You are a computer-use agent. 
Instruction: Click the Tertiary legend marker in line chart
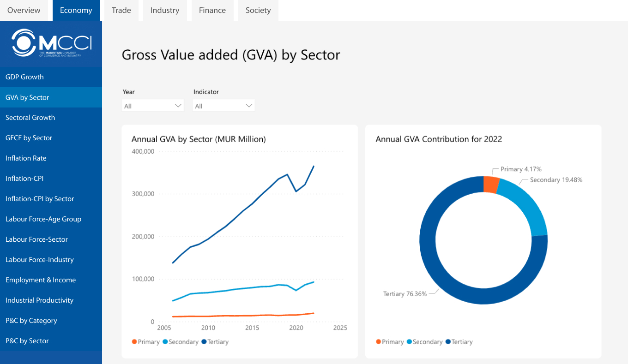(204, 342)
